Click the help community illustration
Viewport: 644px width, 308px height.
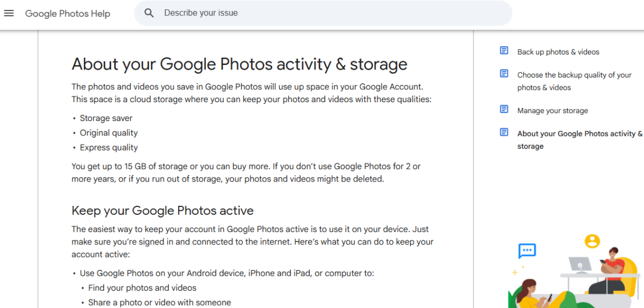tap(575, 271)
